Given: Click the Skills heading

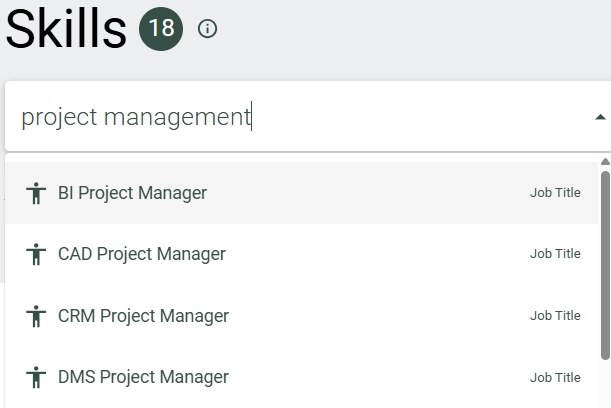Looking at the screenshot, I should coord(66,29).
